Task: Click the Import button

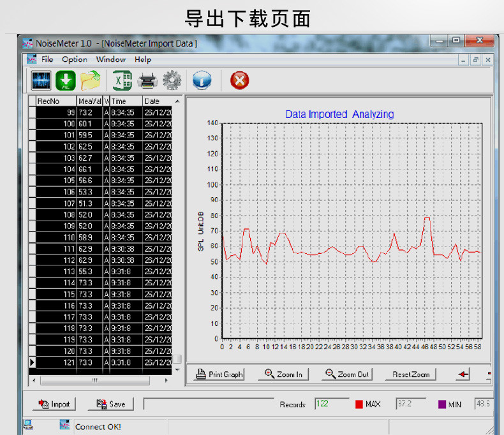Action: point(54,404)
